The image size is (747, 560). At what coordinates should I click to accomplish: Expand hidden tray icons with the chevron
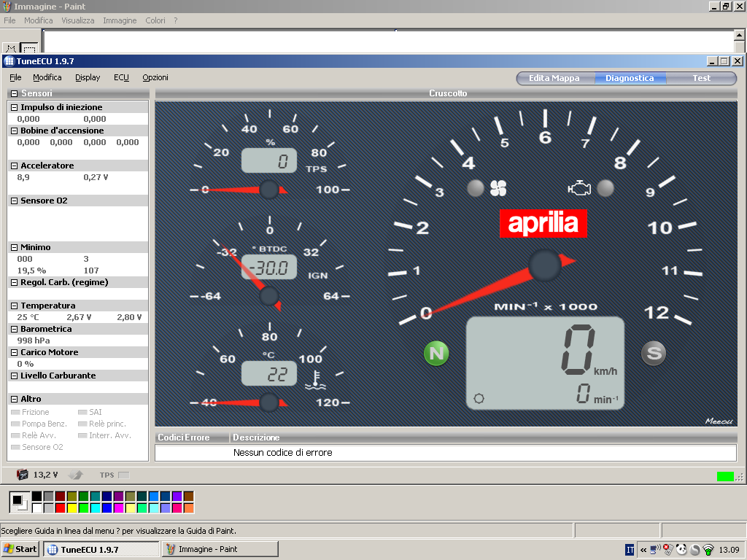643,550
